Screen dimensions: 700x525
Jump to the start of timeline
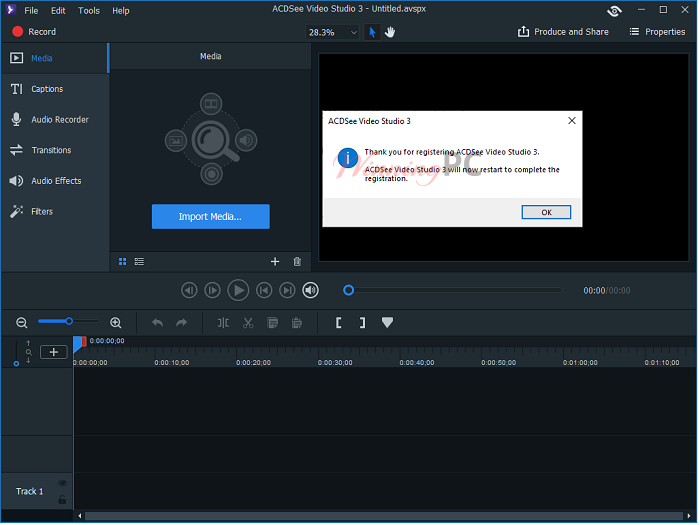[x=264, y=291]
